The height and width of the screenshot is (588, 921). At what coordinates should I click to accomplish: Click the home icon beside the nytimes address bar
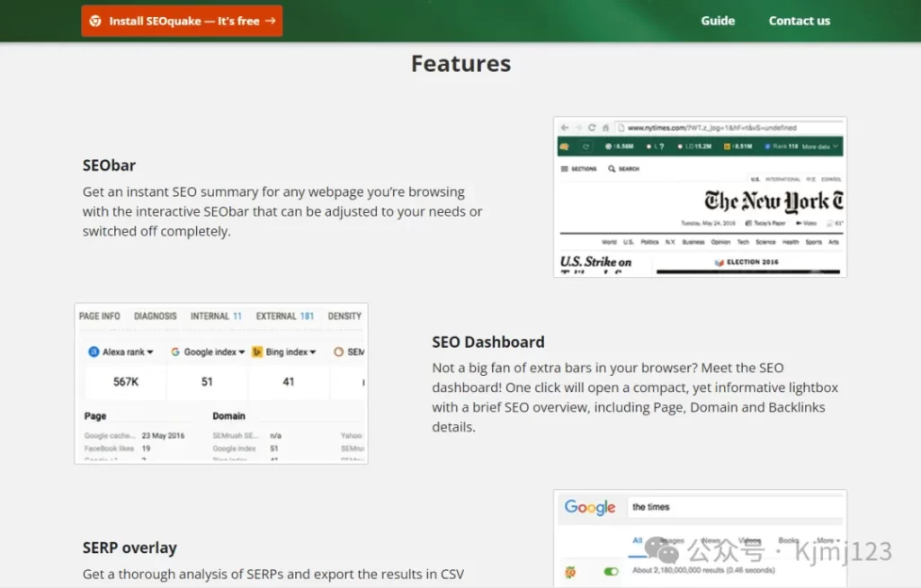tap(605, 128)
